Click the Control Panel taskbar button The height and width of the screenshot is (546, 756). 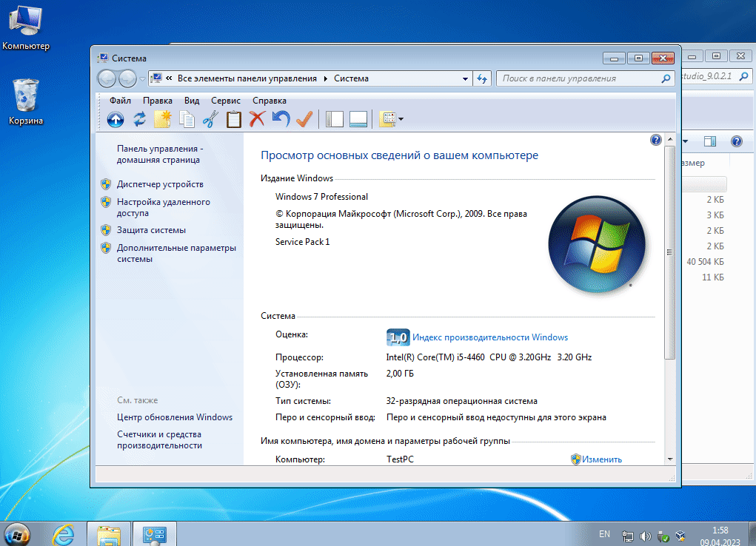154,534
